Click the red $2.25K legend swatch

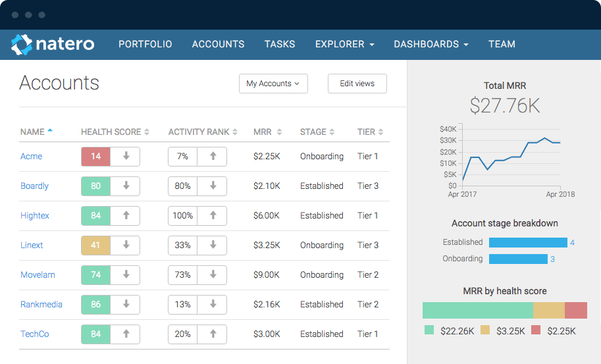[536, 330]
